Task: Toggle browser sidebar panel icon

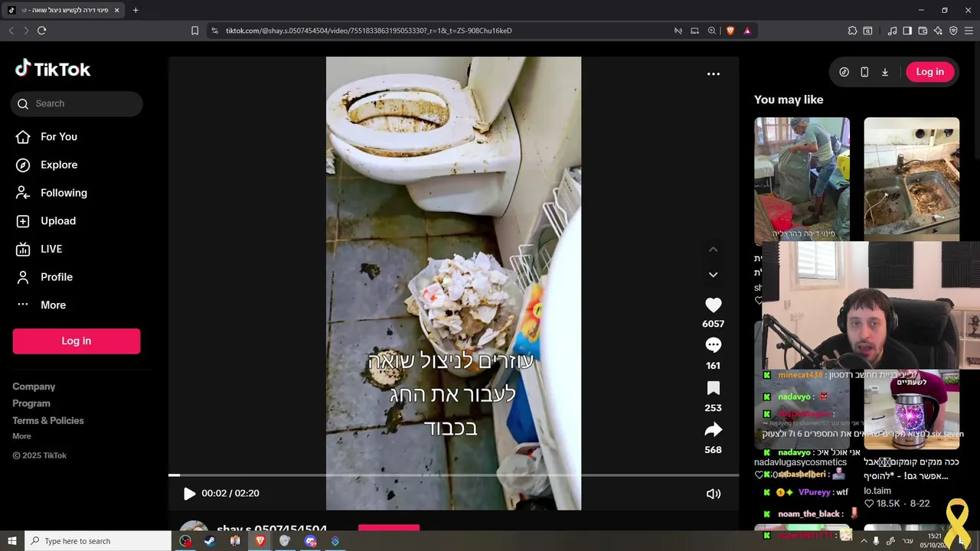Action: (x=907, y=31)
